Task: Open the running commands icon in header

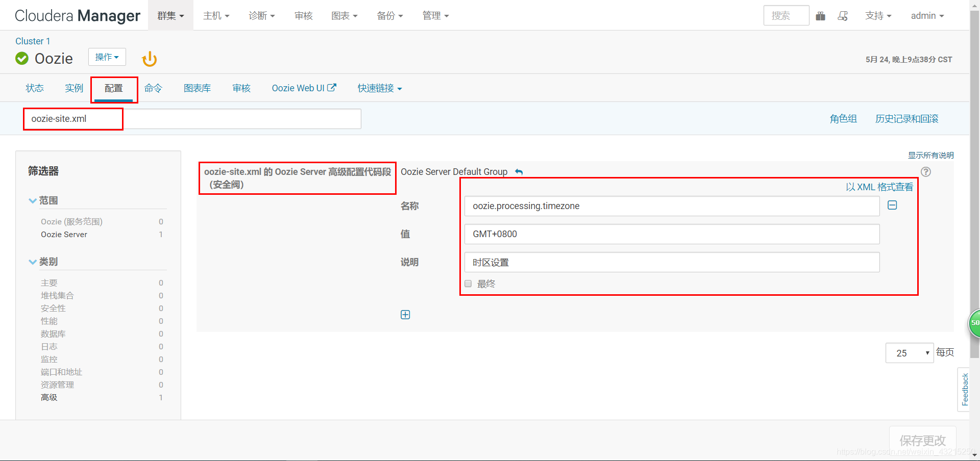Action: (843, 16)
